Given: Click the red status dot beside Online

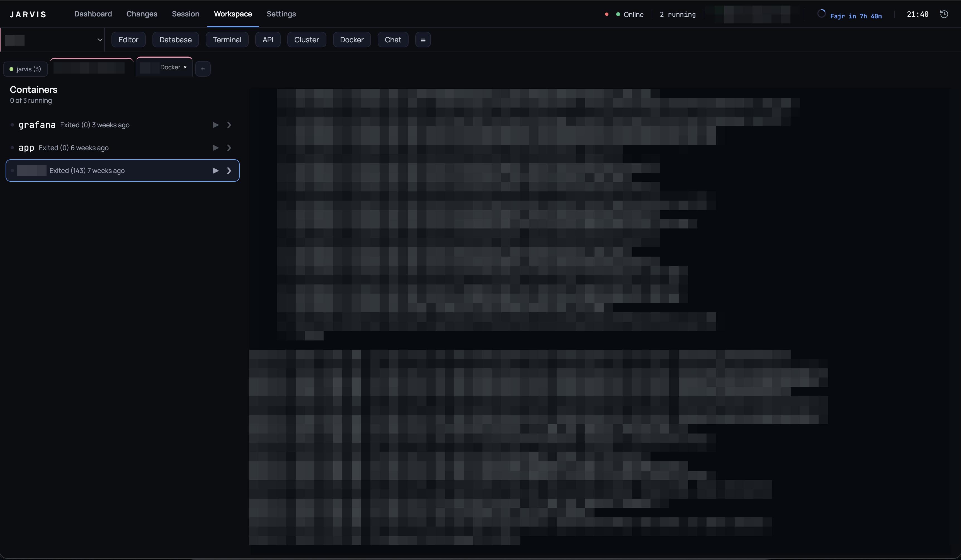Looking at the screenshot, I should (x=607, y=14).
